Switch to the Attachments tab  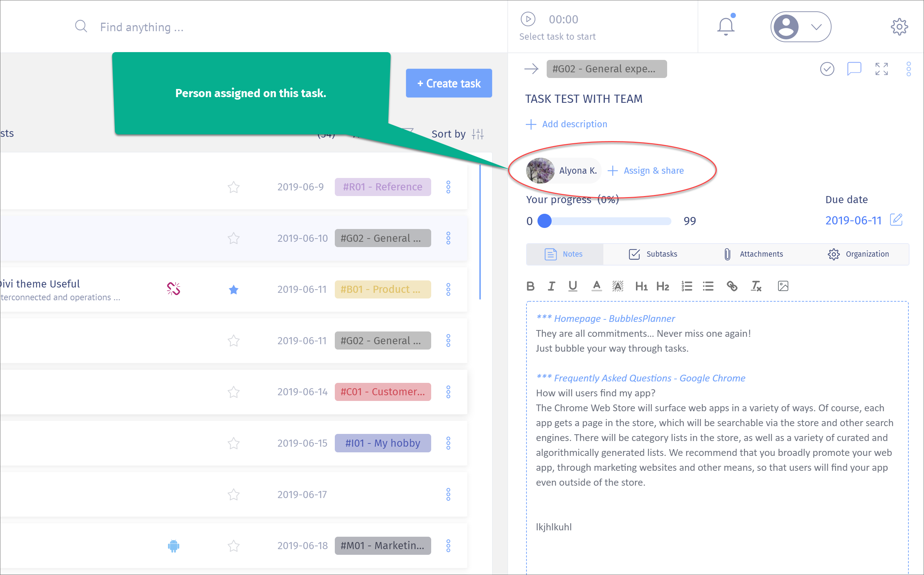(753, 254)
